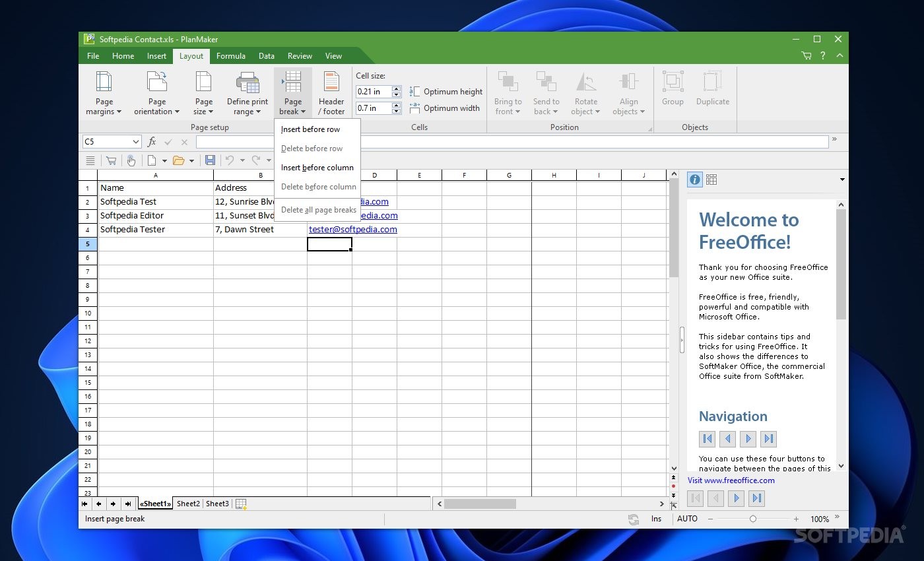Expand status bar overflow chevron
Viewport: 924px width, 561px height.
click(838, 517)
